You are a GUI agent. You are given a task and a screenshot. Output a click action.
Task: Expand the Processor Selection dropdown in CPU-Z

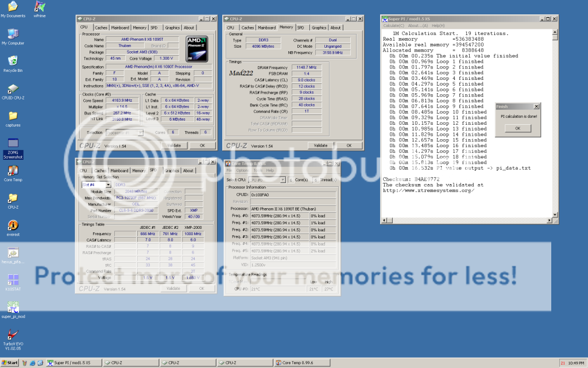124,132
